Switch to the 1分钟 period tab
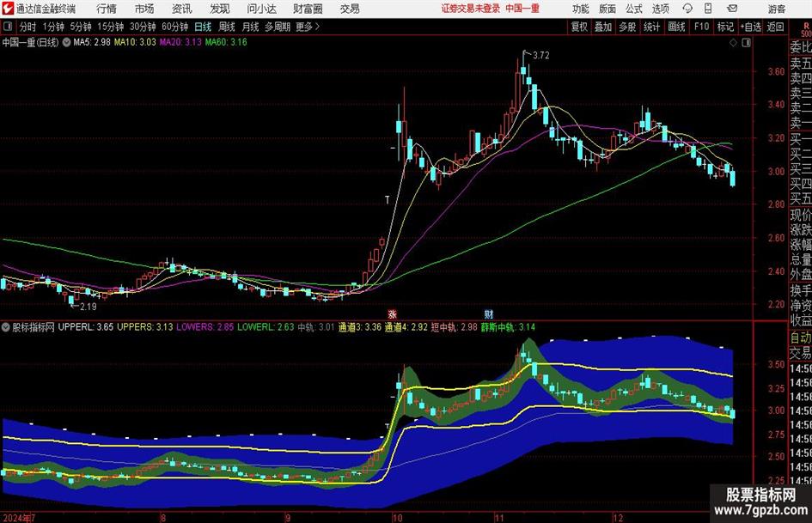 (53, 27)
